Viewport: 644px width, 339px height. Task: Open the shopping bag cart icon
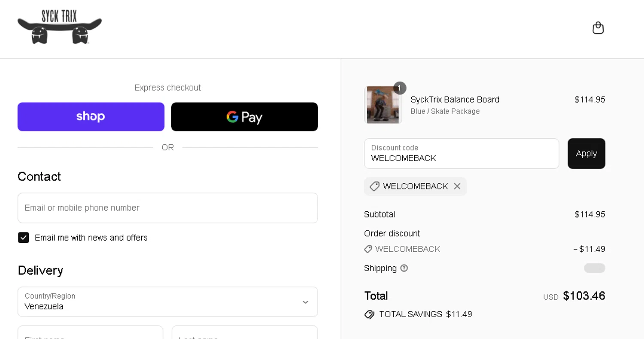(598, 28)
